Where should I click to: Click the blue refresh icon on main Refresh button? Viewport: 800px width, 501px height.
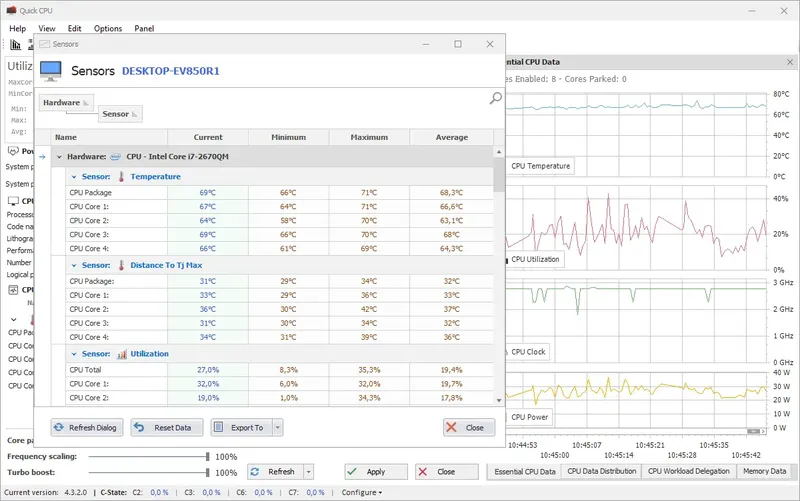(x=255, y=472)
